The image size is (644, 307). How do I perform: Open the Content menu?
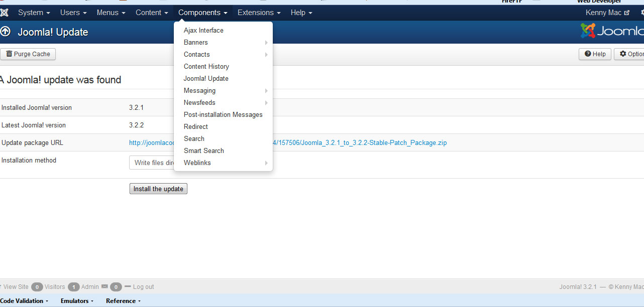click(x=152, y=13)
